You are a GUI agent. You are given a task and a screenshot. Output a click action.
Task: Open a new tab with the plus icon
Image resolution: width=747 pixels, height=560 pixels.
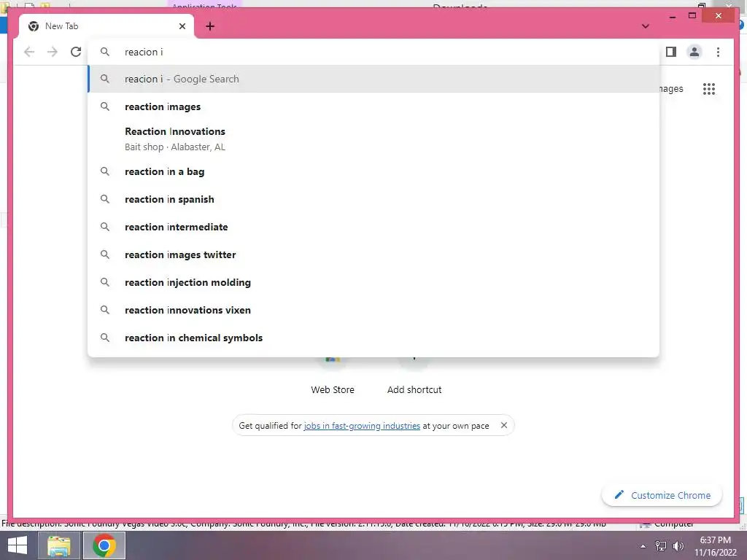pyautogui.click(x=210, y=26)
